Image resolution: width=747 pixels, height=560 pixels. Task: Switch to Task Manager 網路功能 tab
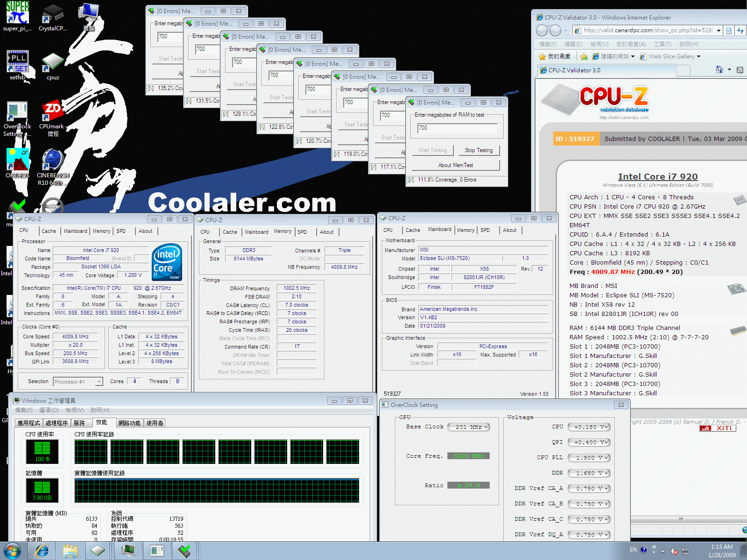tap(129, 423)
